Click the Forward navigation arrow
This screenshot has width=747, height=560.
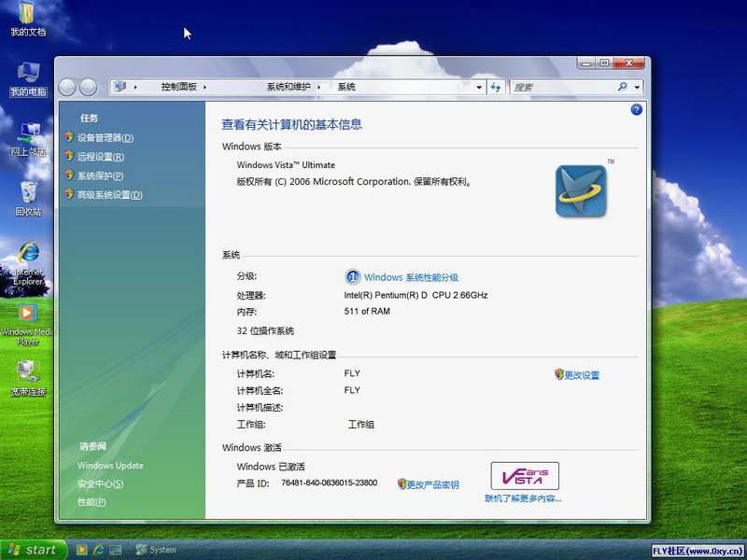(x=88, y=87)
